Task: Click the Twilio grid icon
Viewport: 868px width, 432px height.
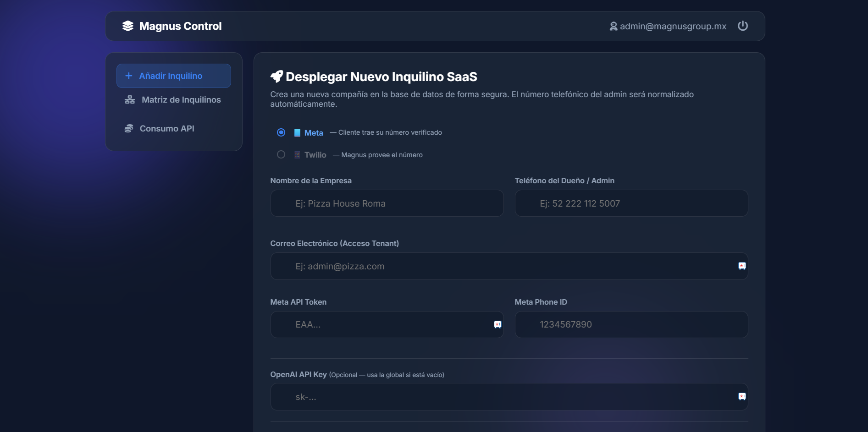Action: point(297,155)
